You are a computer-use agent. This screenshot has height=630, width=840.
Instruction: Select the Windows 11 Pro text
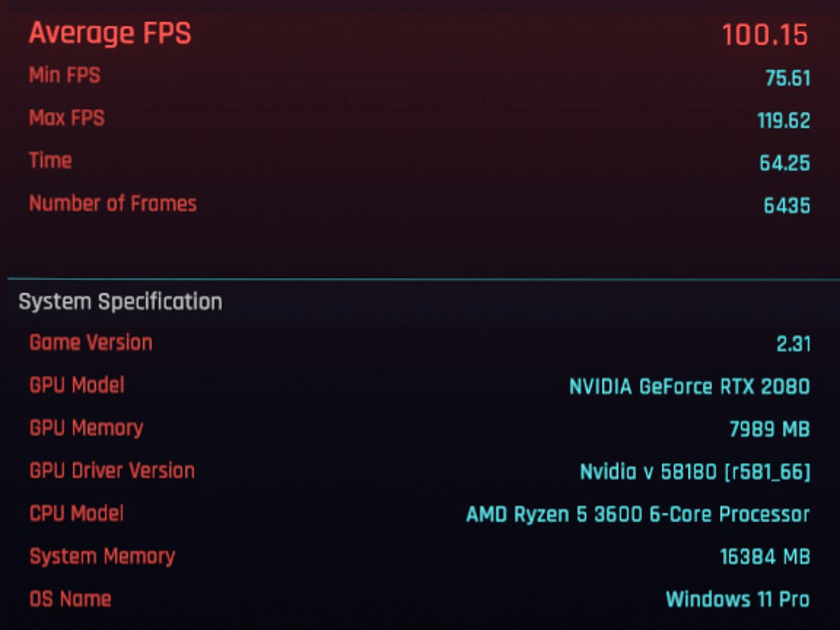[x=737, y=599]
